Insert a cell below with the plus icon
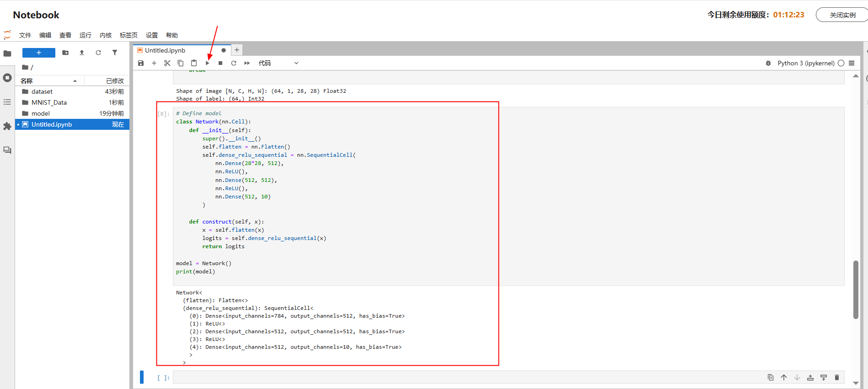This screenshot has width=868, height=389. pyautogui.click(x=154, y=63)
